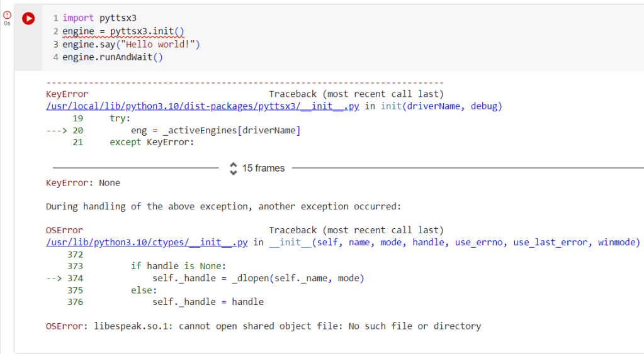Open the pyttsx3 __init__.py file link
Viewport: 644px width, 354px height.
coord(202,106)
